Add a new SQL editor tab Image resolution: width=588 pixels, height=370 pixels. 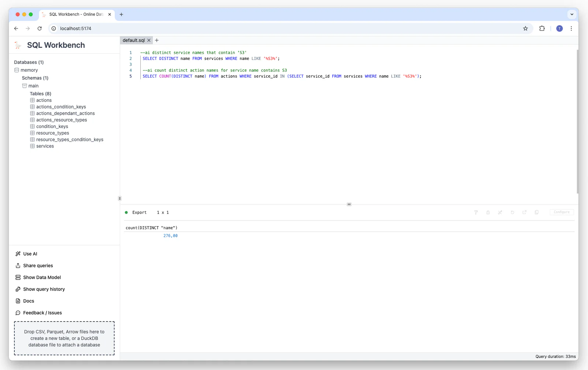(157, 40)
